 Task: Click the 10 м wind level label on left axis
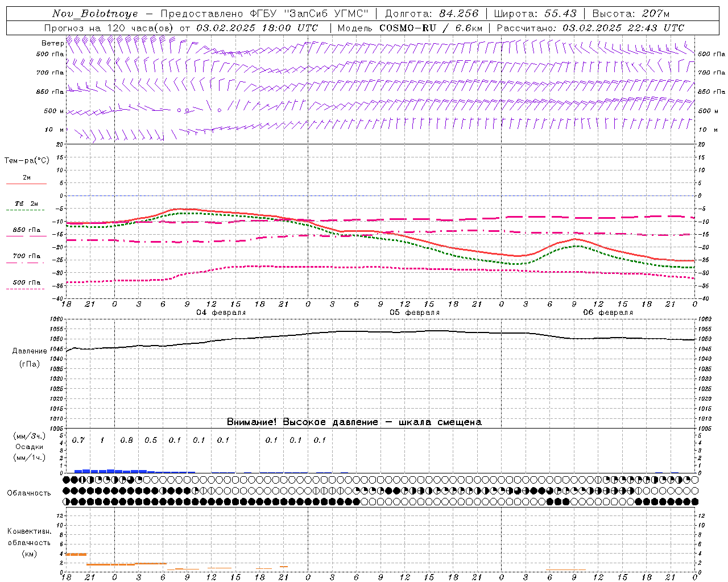tap(54, 130)
